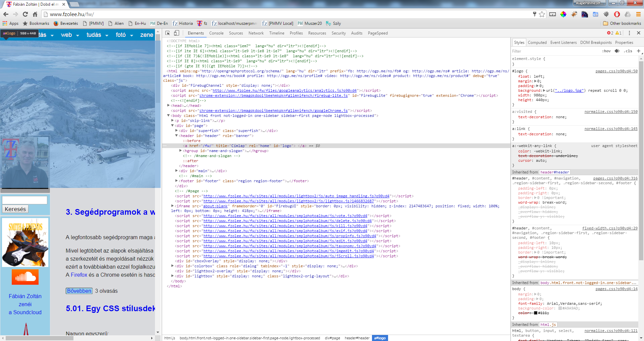
Task: Show the warning count indicator in DevTools
Action: coord(619,33)
